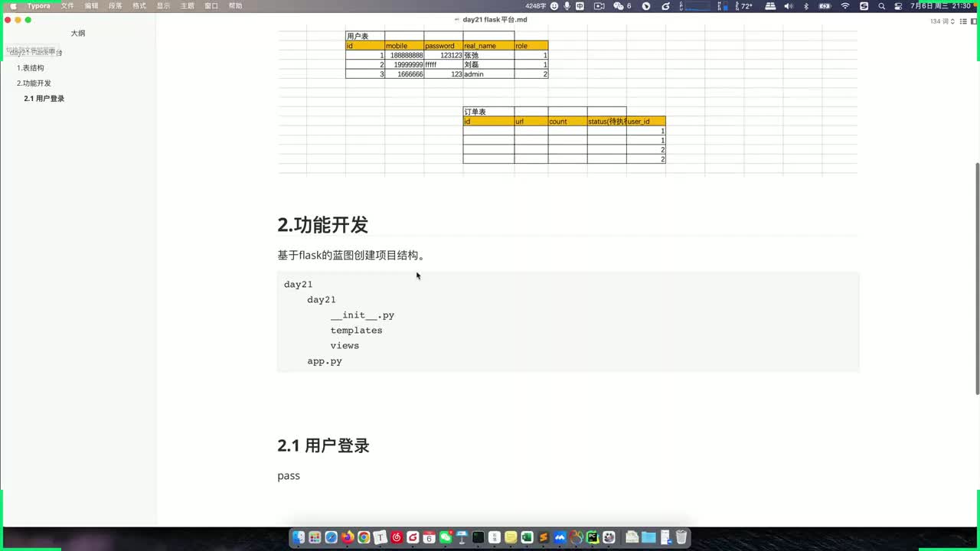Open the Wi-Fi menu

pyautogui.click(x=845, y=6)
